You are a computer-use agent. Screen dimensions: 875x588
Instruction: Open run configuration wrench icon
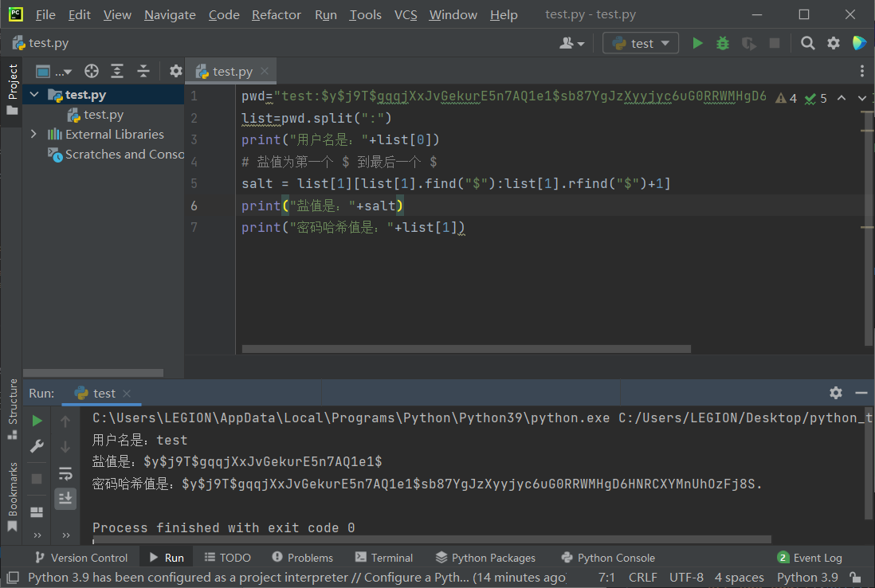pyautogui.click(x=37, y=446)
